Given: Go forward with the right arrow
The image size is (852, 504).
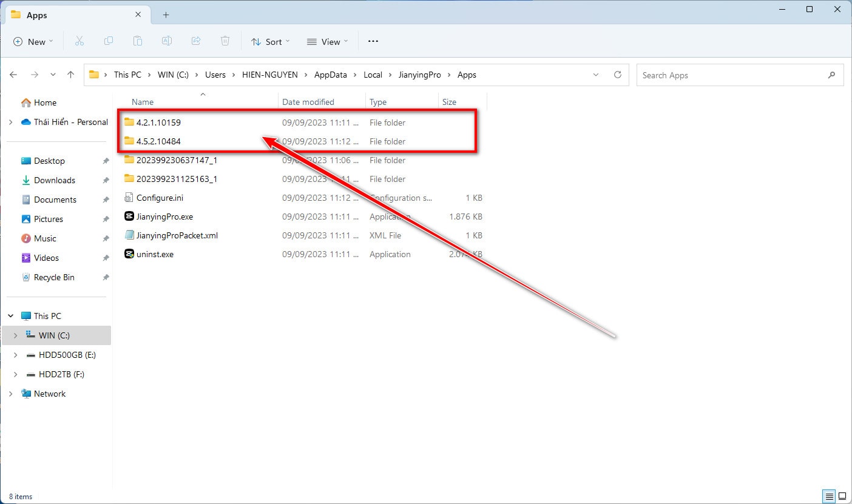Looking at the screenshot, I should click(x=35, y=75).
